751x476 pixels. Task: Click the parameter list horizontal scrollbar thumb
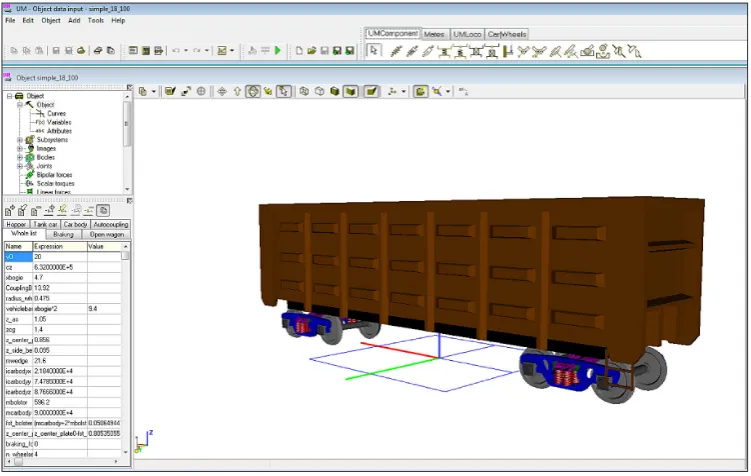tap(18, 462)
